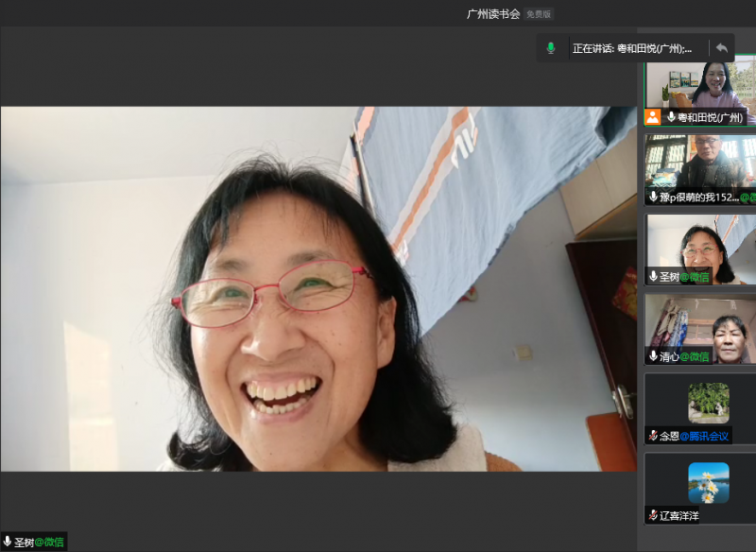This screenshot has height=552, width=756.
Task: Click 念恩 garden avatar picture
Action: click(708, 402)
